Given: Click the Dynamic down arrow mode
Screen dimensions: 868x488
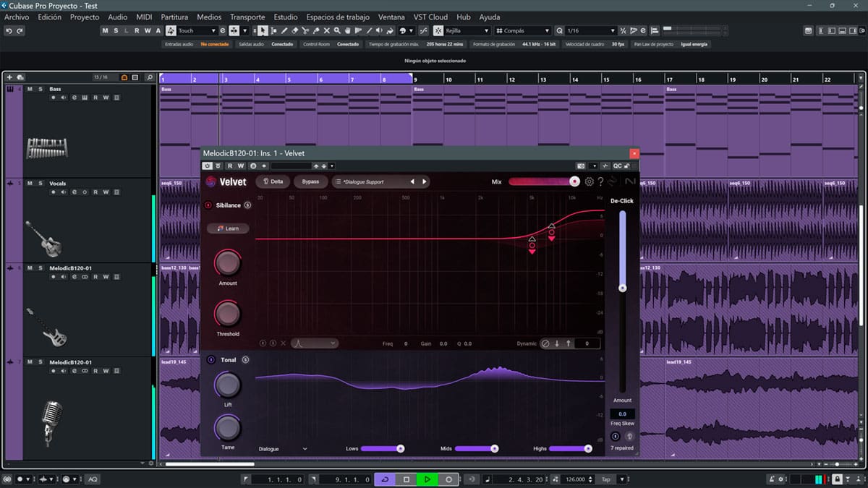Looking at the screenshot, I should tap(557, 343).
